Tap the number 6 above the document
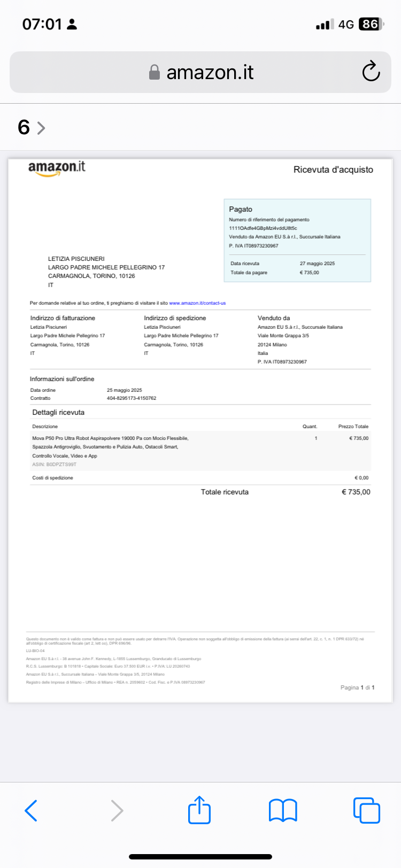The image size is (401, 868). 24,127
